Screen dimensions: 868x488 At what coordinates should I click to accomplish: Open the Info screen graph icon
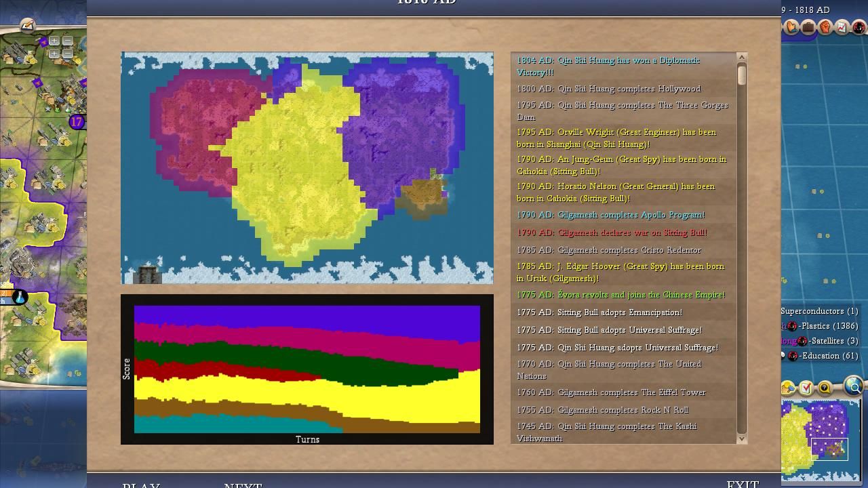842,27
